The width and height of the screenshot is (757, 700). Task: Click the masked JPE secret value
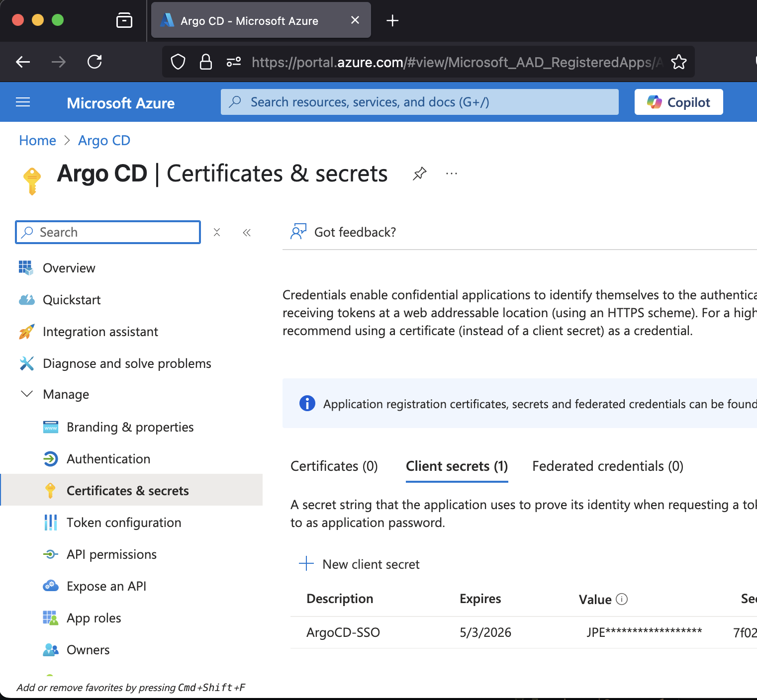point(644,632)
